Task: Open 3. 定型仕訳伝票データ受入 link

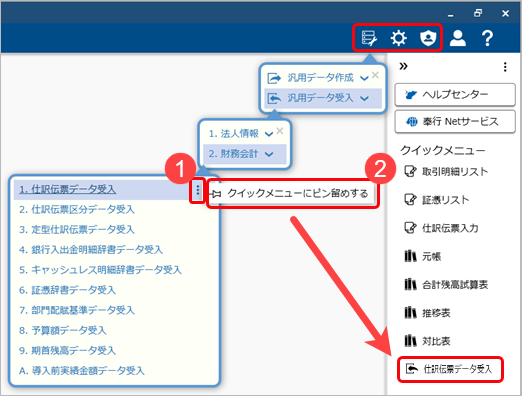Action: (x=77, y=230)
